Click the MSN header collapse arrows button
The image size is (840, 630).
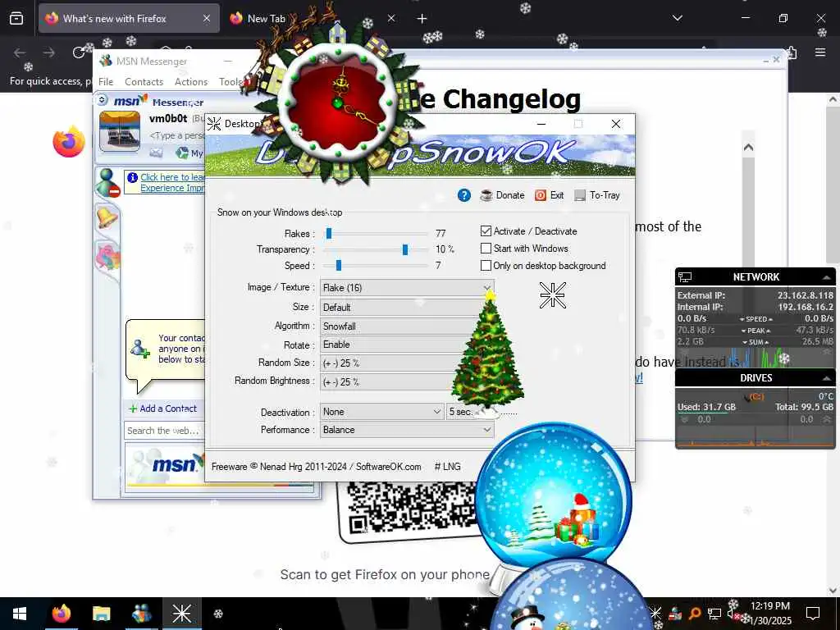103,99
